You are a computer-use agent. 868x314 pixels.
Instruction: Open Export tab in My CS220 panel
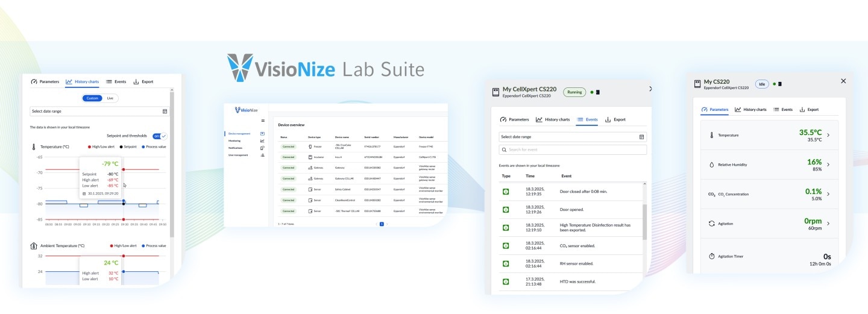point(809,110)
